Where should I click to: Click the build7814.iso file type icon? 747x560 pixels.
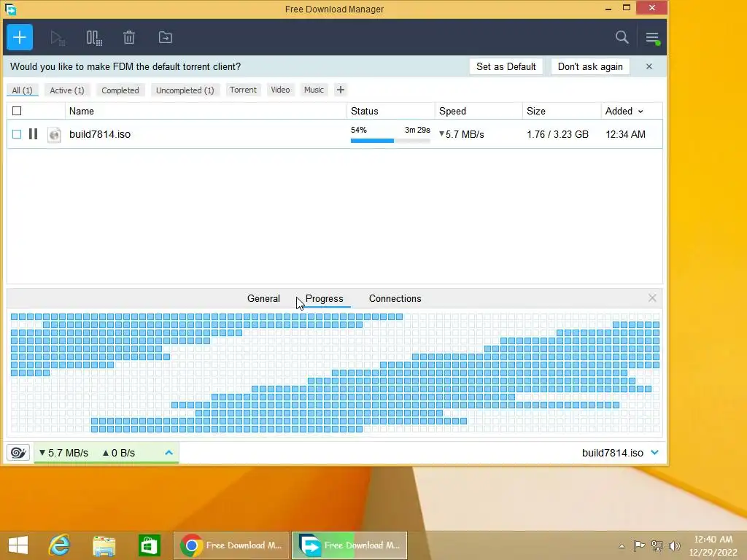point(54,134)
